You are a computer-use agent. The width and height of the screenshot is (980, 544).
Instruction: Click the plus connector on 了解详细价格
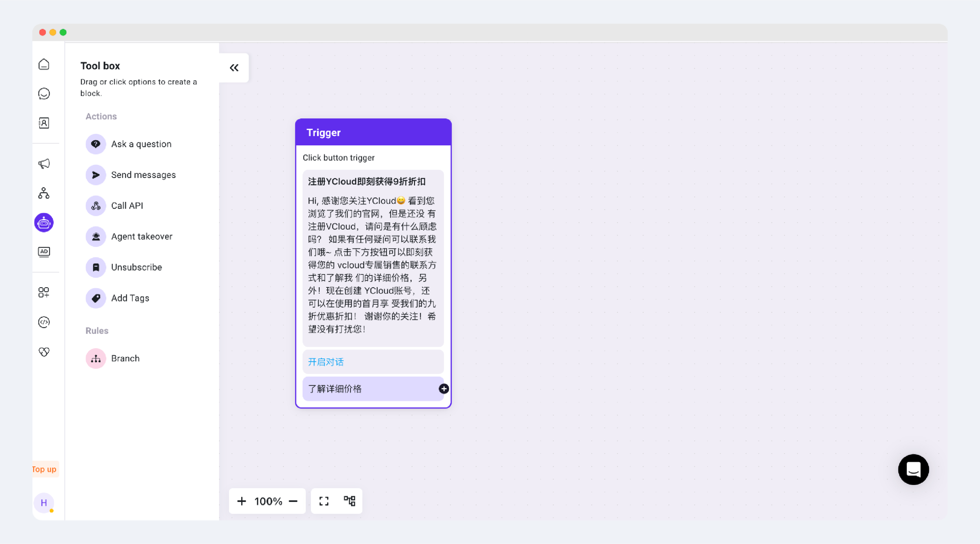[444, 389]
